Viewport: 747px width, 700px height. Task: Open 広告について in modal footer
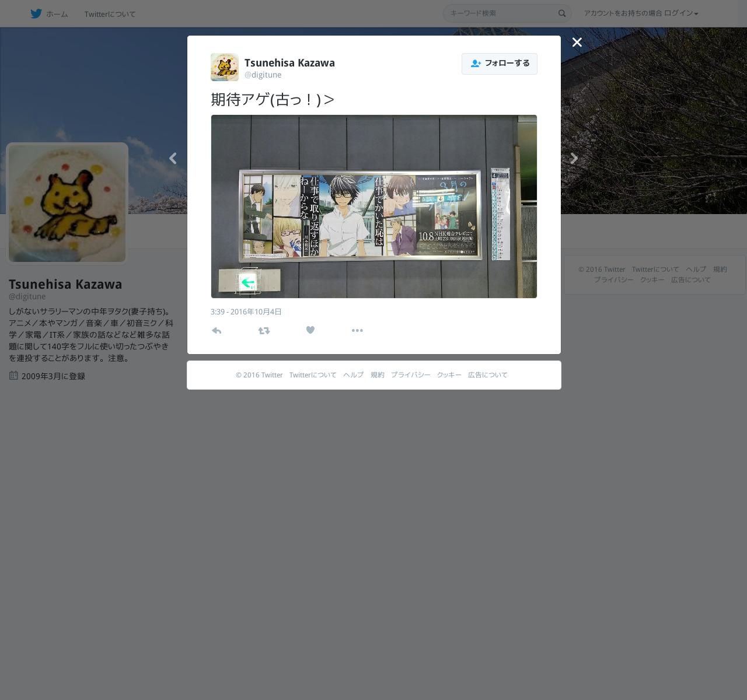[x=488, y=375]
